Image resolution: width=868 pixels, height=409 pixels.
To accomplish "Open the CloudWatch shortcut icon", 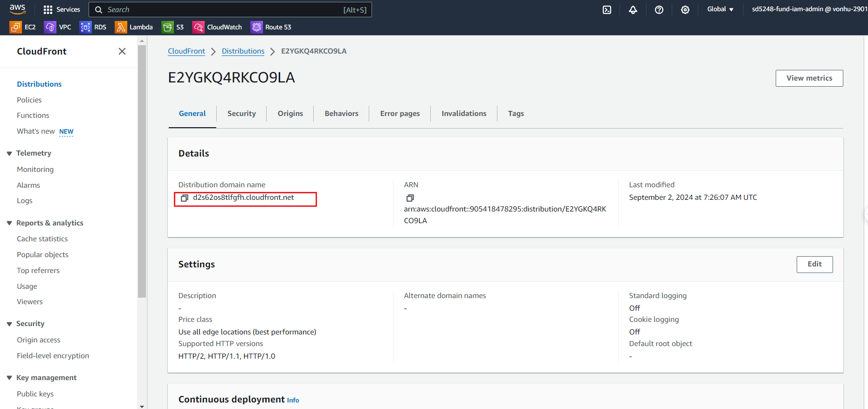I will click(198, 27).
